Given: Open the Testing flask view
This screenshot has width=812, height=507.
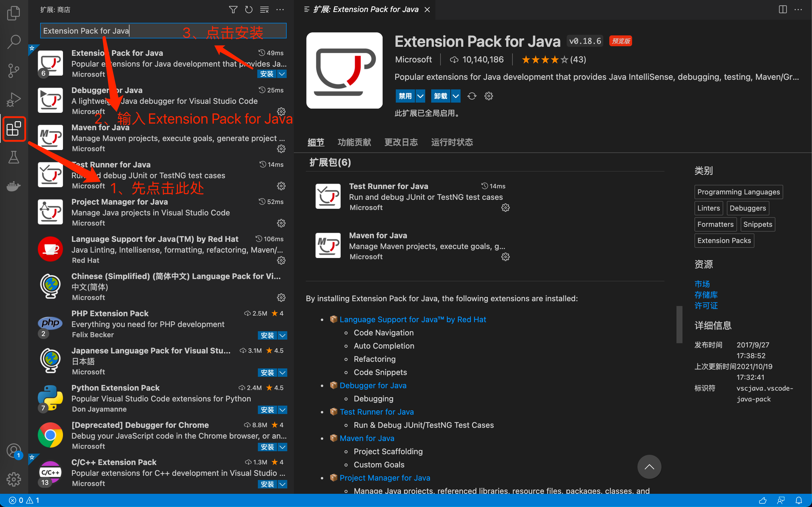Looking at the screenshot, I should (x=14, y=157).
